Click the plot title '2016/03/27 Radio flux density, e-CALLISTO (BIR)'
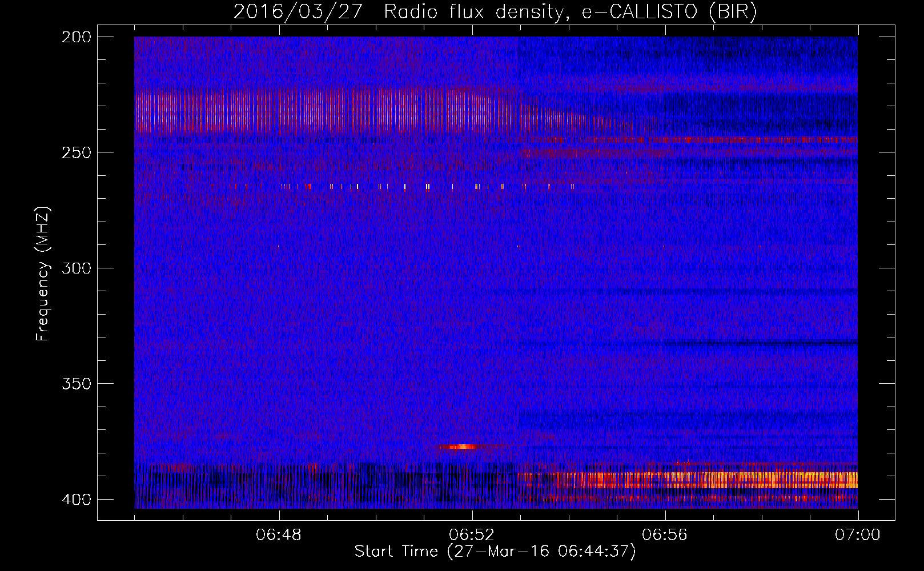The image size is (924, 571). [x=495, y=11]
